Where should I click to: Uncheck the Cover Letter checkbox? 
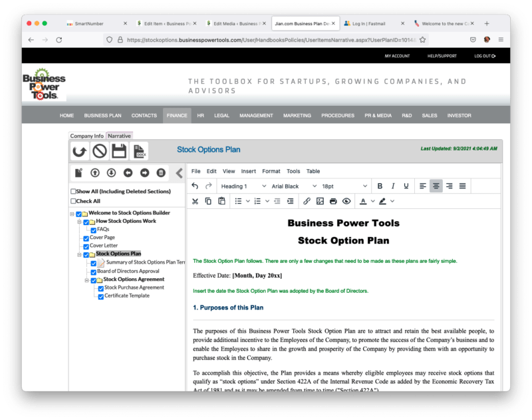pyautogui.click(x=86, y=246)
